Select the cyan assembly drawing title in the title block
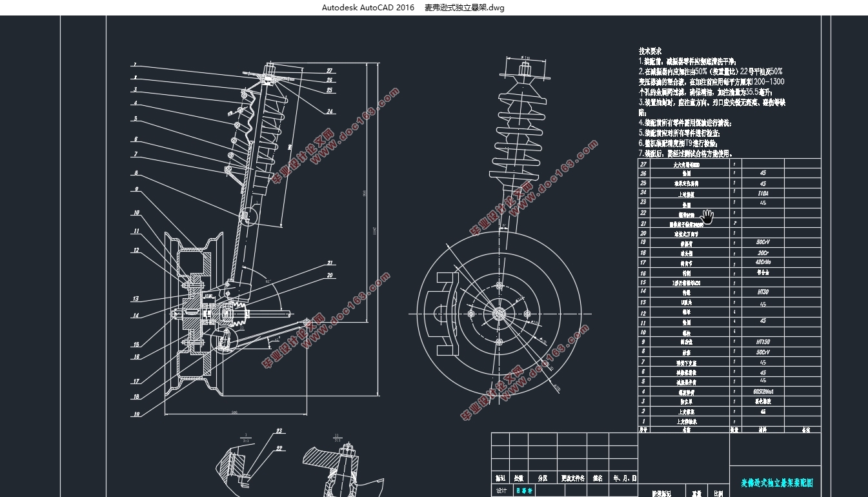The width and height of the screenshot is (868, 497). pos(776,482)
